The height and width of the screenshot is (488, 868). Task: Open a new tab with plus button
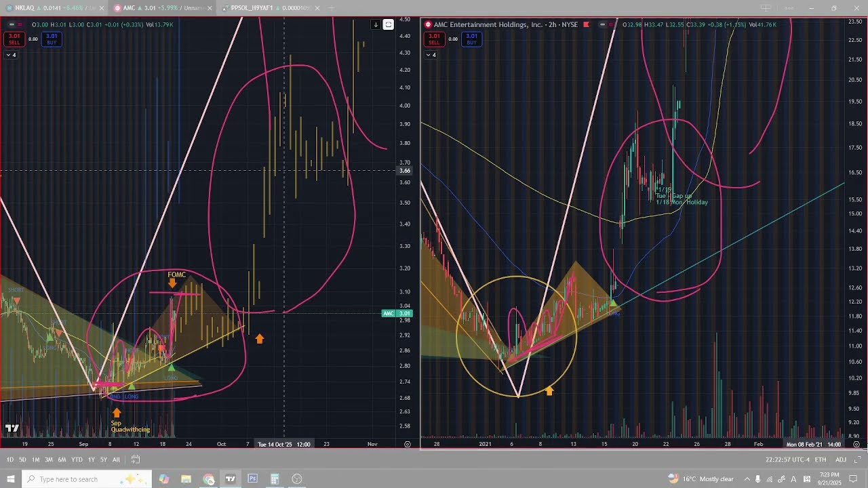[x=332, y=8]
